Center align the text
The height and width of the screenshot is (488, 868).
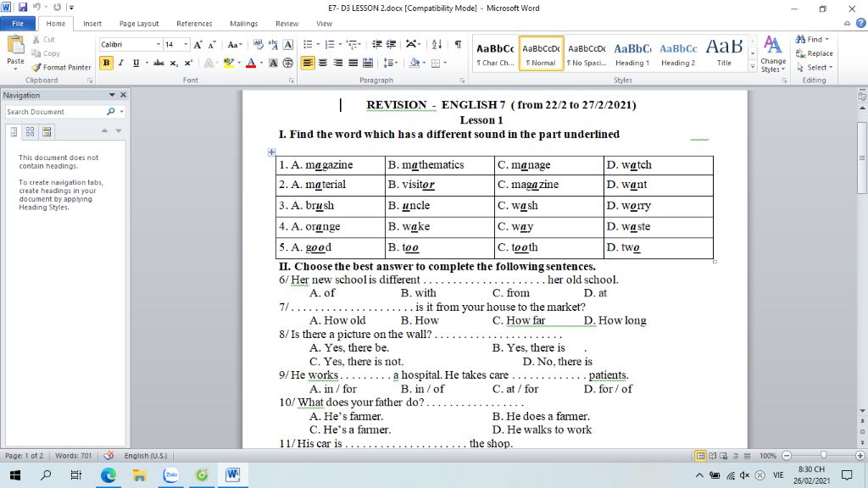pyautogui.click(x=323, y=63)
